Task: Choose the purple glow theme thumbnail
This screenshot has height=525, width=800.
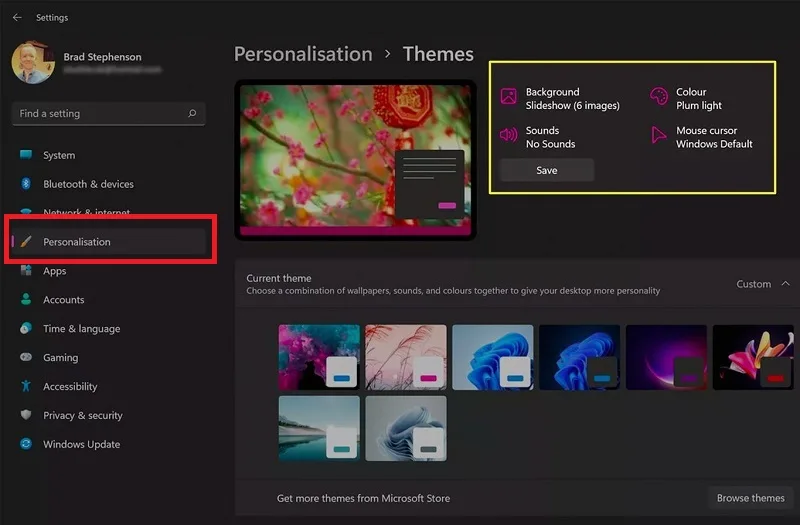Action: 666,357
